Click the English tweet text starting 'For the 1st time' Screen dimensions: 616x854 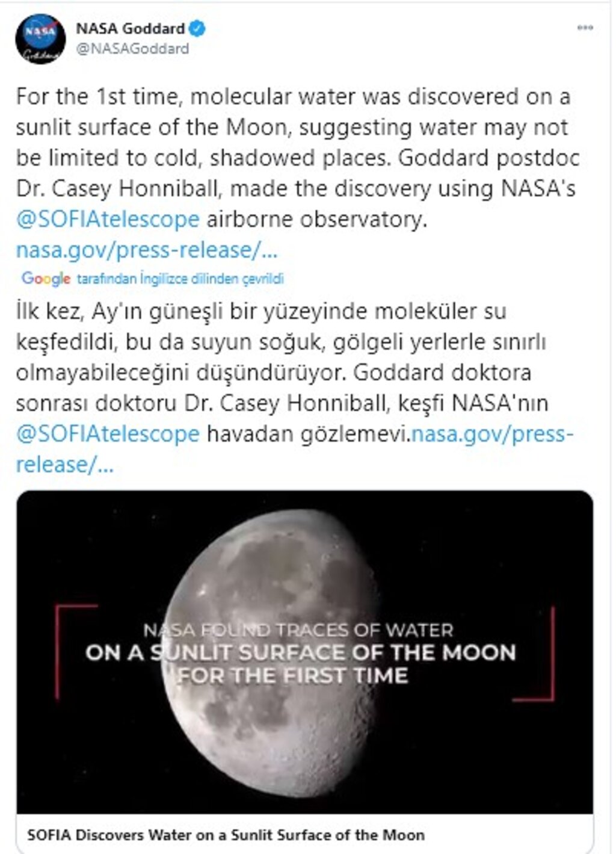(298, 158)
